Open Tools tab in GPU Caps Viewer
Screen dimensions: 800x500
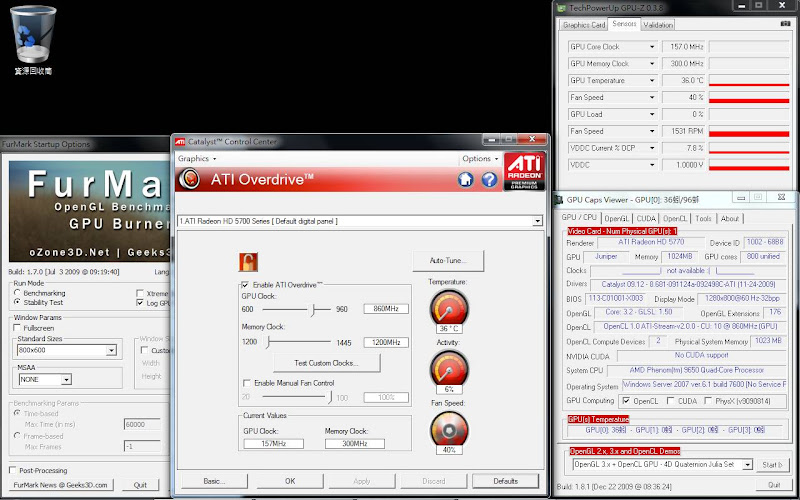[703, 218]
